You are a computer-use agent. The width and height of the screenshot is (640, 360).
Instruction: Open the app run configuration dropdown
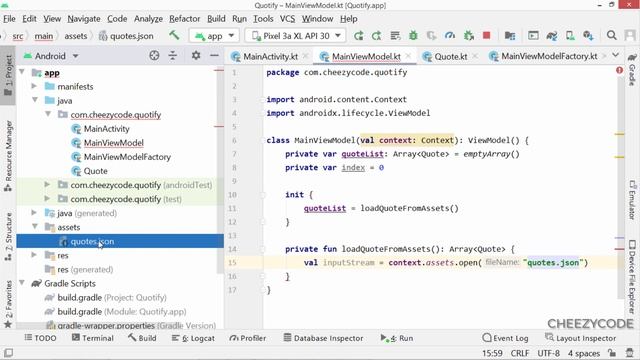(x=214, y=36)
